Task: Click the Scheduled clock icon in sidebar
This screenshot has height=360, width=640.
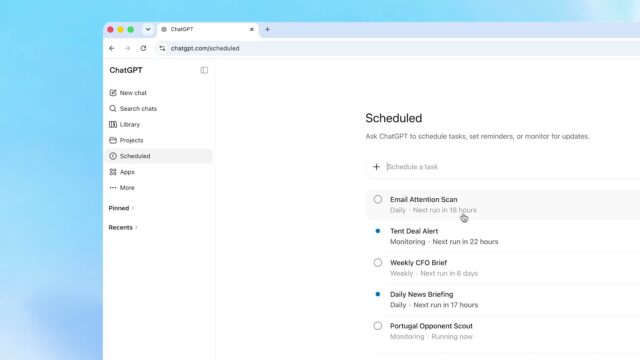Action: pyautogui.click(x=113, y=156)
